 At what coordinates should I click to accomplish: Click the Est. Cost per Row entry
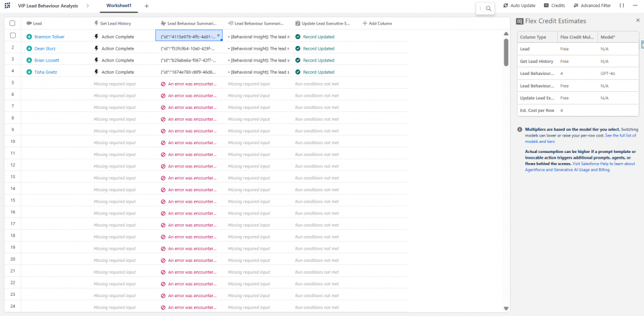[x=537, y=111]
